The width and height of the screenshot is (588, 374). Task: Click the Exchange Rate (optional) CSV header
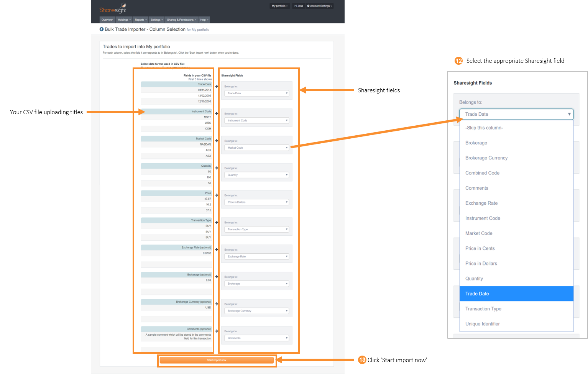click(176, 248)
